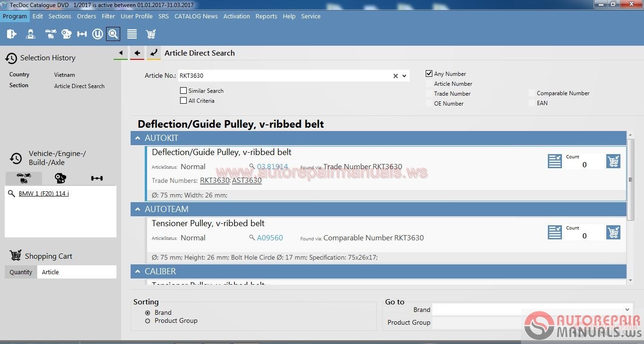Collapse the CALIBER brand section

[138, 271]
